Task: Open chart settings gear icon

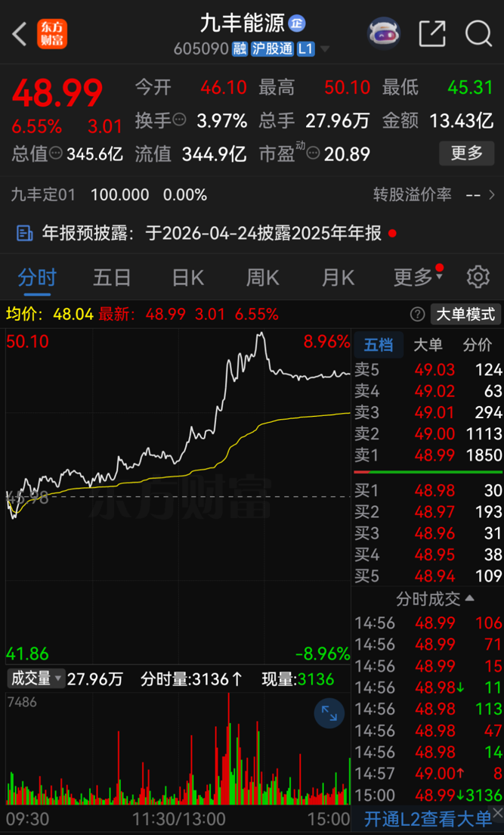Action: tap(478, 277)
